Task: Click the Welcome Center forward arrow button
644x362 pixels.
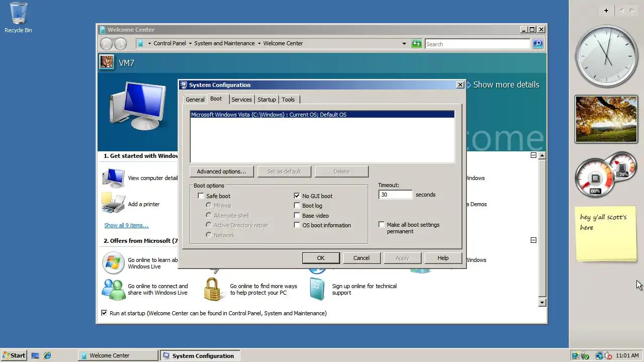Action: (120, 44)
